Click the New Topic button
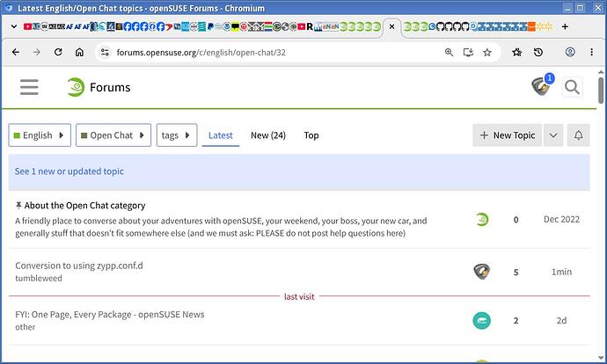The width and height of the screenshot is (607, 364). [x=507, y=135]
